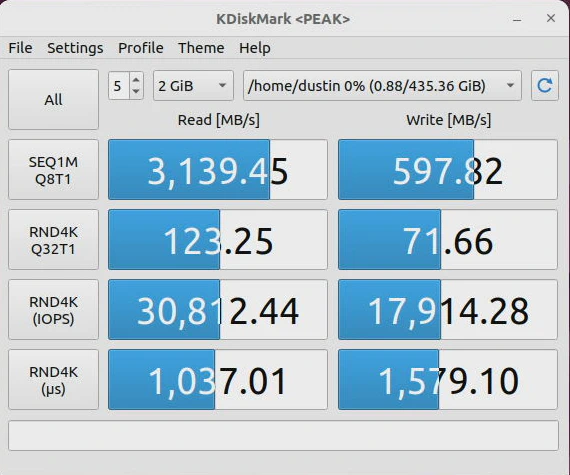Image resolution: width=570 pixels, height=475 pixels.
Task: Click the RND4K Q32T1 write result 71.66
Action: tap(448, 240)
